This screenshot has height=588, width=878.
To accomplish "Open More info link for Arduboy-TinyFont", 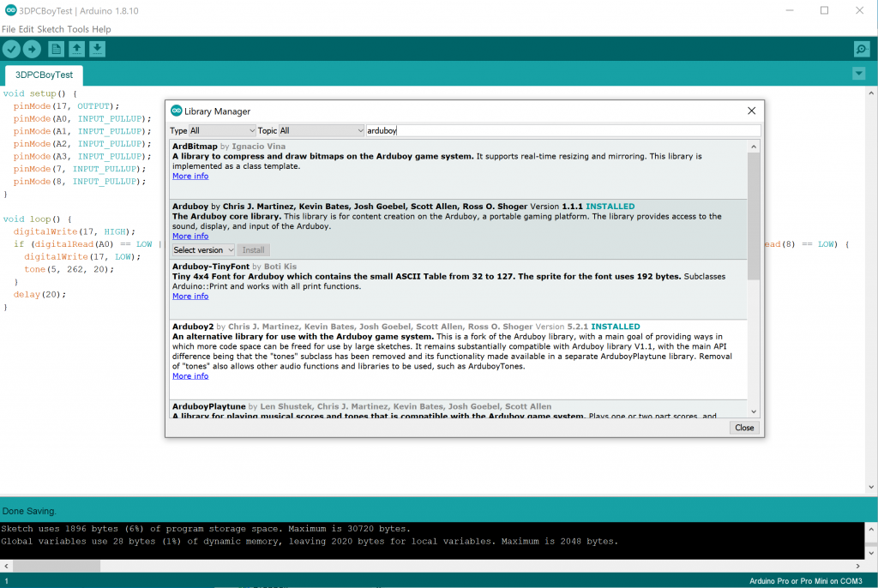I will tap(190, 297).
